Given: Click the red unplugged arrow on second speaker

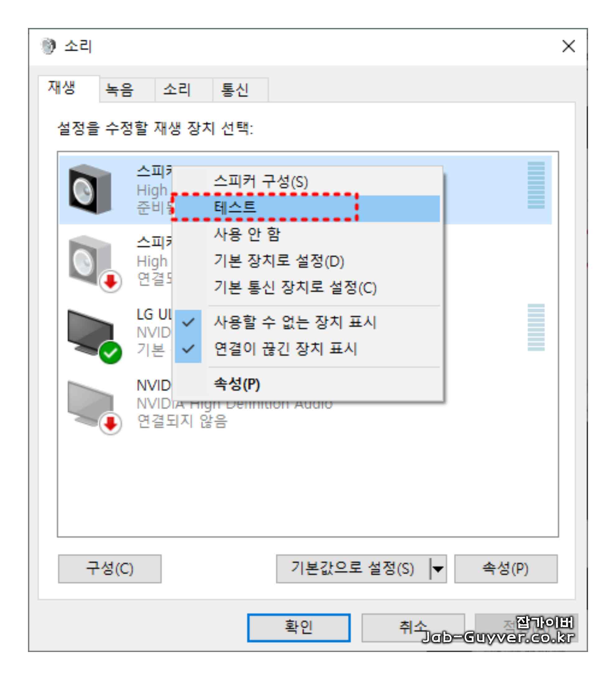Looking at the screenshot, I should click(110, 281).
